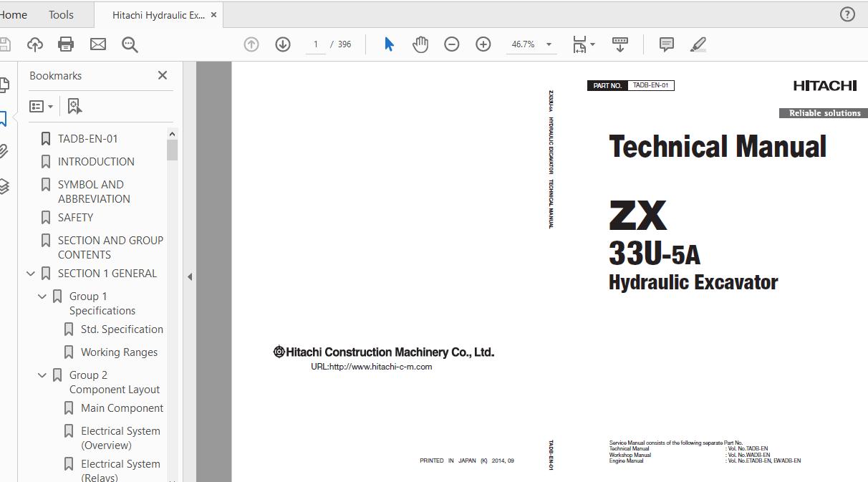This screenshot has width=868, height=482.
Task: Click the Zoom In plus icon
Action: [x=483, y=44]
